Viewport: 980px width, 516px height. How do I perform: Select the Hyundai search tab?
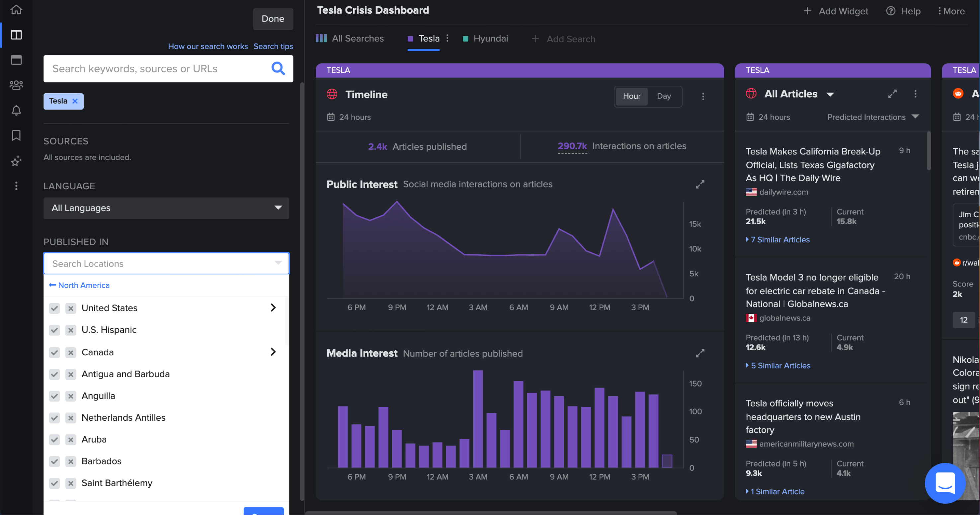485,39
